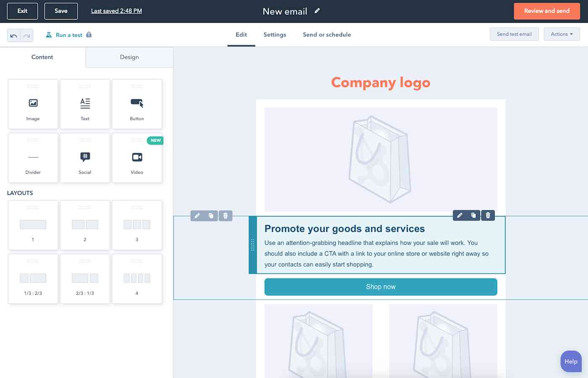Switch to the Design tab
588x378 pixels.
(x=129, y=57)
